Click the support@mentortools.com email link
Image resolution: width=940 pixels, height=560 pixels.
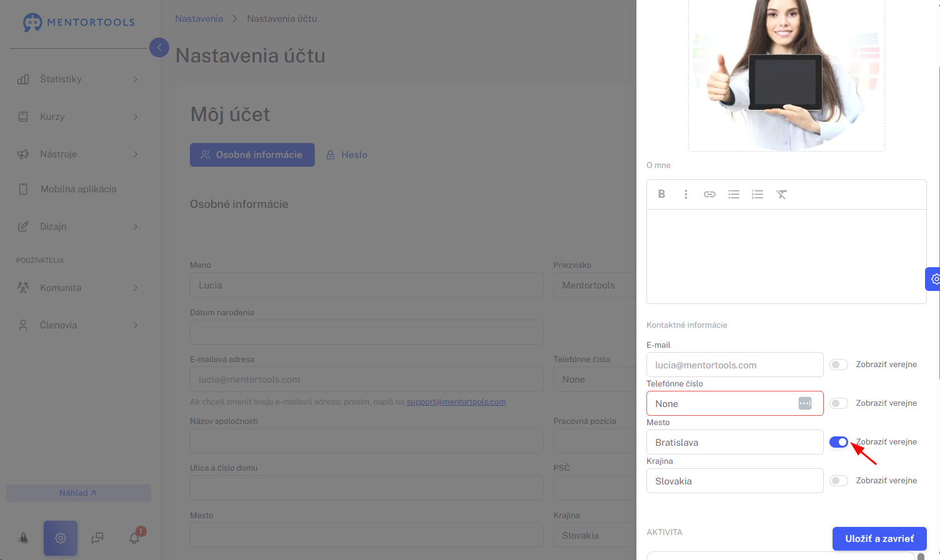(456, 402)
